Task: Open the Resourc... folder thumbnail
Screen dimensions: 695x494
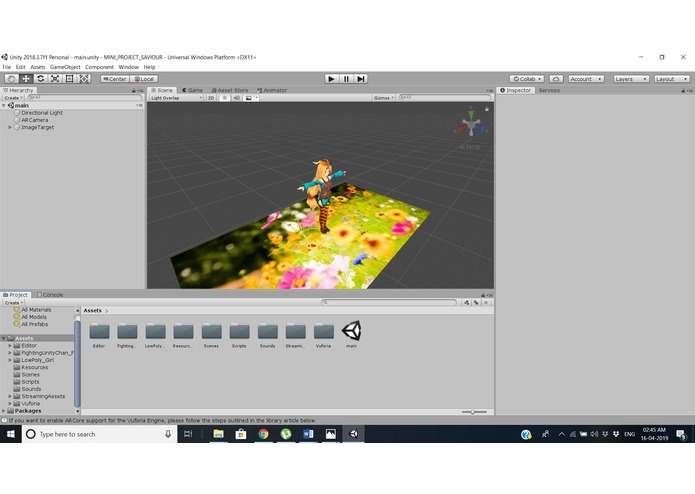Action: (x=184, y=331)
